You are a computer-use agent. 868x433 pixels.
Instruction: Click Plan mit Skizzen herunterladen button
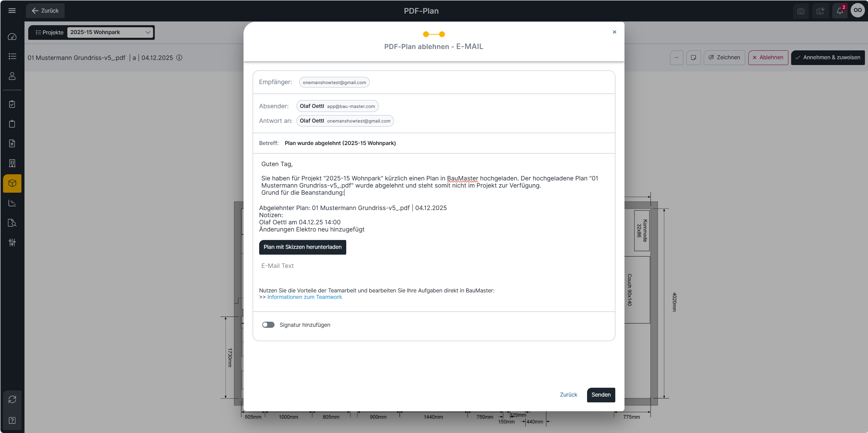[302, 247]
